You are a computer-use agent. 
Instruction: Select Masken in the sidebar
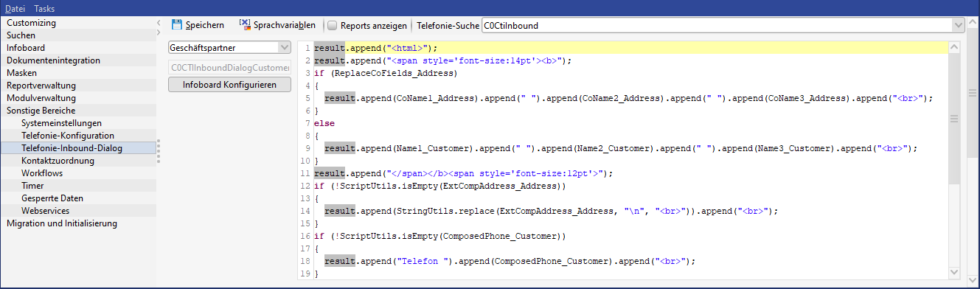pos(21,73)
